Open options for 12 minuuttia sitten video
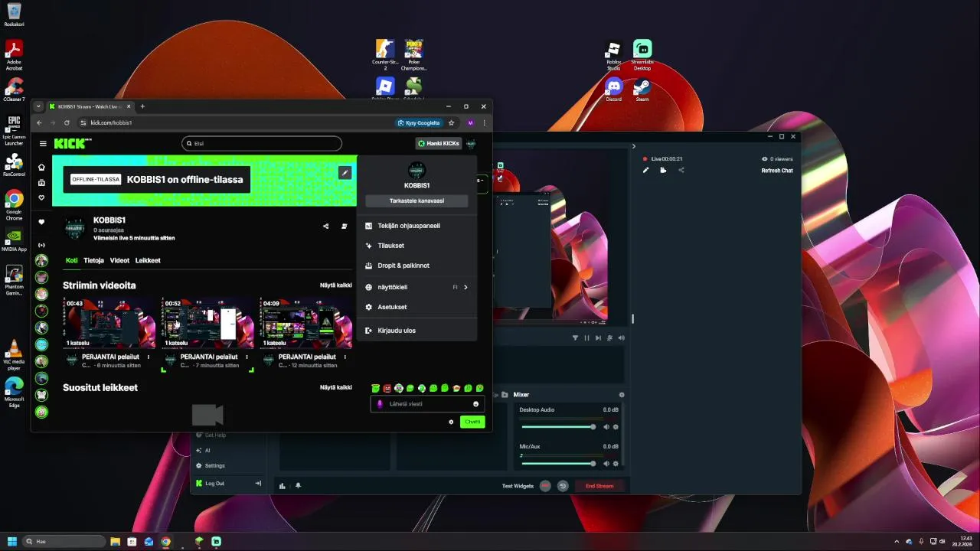This screenshot has height=551, width=980. tap(345, 357)
